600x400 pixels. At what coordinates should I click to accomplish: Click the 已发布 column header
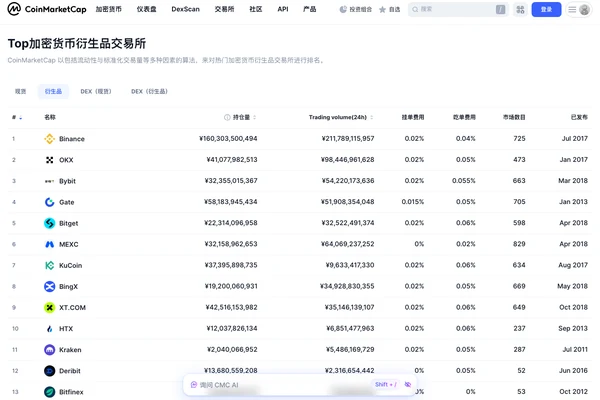pyautogui.click(x=579, y=117)
